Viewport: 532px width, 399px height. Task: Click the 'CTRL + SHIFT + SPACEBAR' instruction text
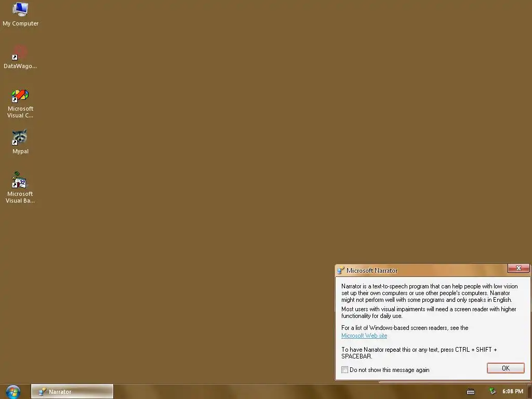tap(419, 353)
